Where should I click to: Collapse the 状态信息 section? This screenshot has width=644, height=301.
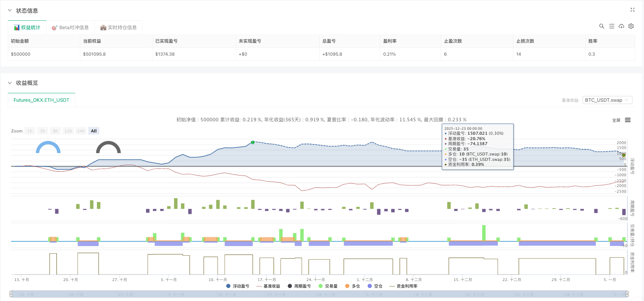[10, 10]
